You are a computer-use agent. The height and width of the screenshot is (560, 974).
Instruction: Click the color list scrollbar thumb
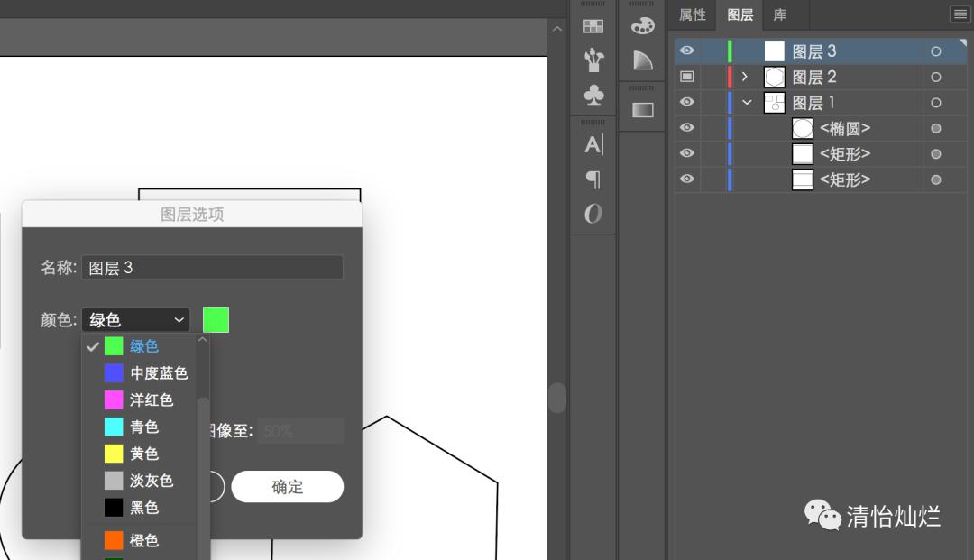[x=203, y=478]
